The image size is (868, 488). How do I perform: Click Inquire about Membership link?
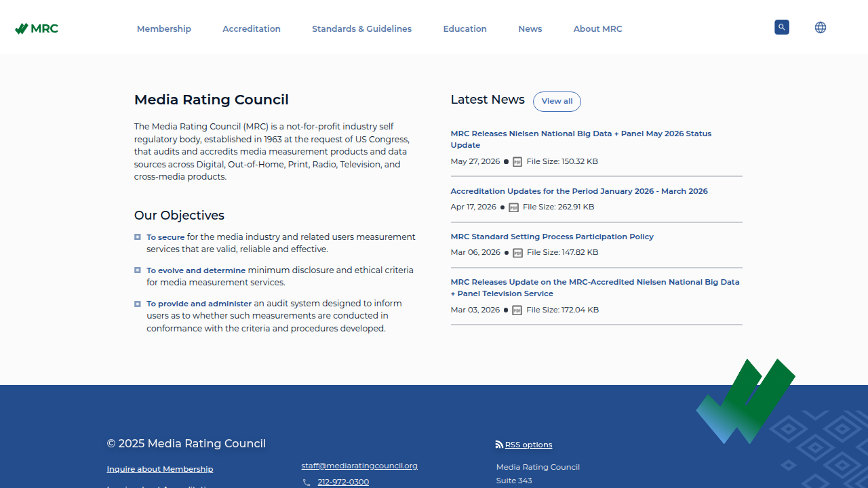pos(160,469)
